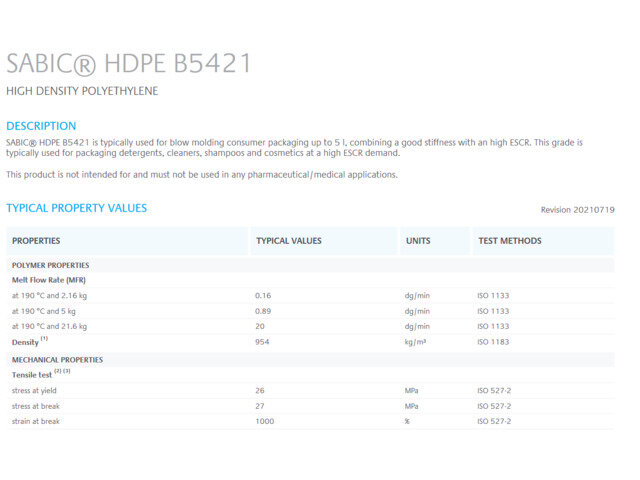The height and width of the screenshot is (480, 640).
Task: Click the stress at break value 27
Action: click(x=260, y=406)
